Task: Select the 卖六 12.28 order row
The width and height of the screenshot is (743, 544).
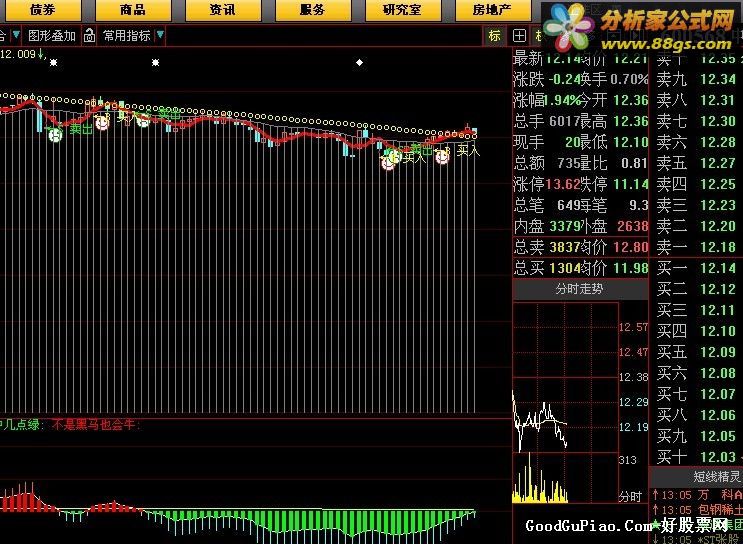Action: [x=697, y=142]
